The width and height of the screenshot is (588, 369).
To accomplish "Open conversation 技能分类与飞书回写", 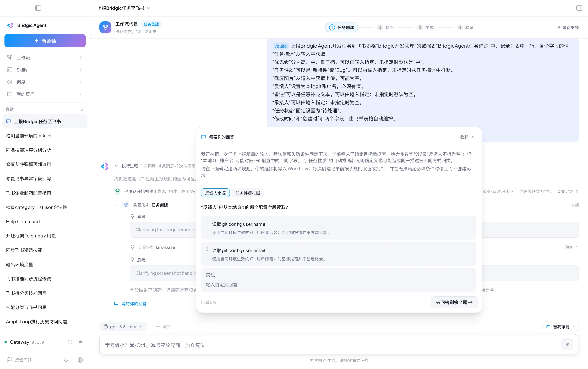I will point(45,307).
